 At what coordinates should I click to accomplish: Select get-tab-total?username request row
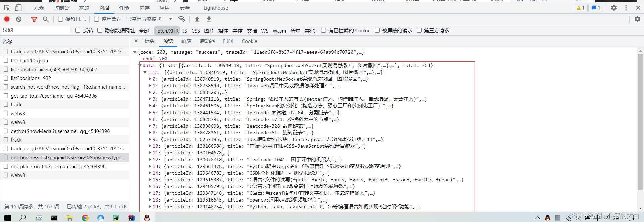pos(65,96)
